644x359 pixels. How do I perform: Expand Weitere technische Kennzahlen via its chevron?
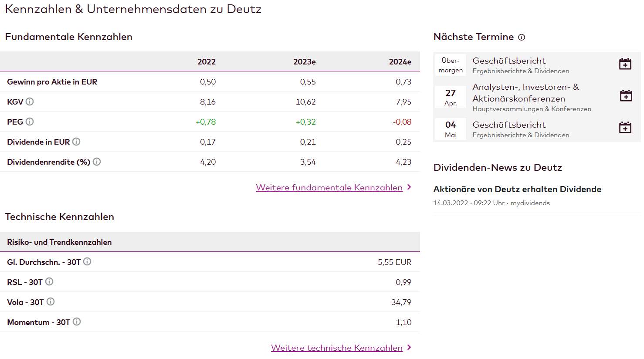pyautogui.click(x=409, y=348)
